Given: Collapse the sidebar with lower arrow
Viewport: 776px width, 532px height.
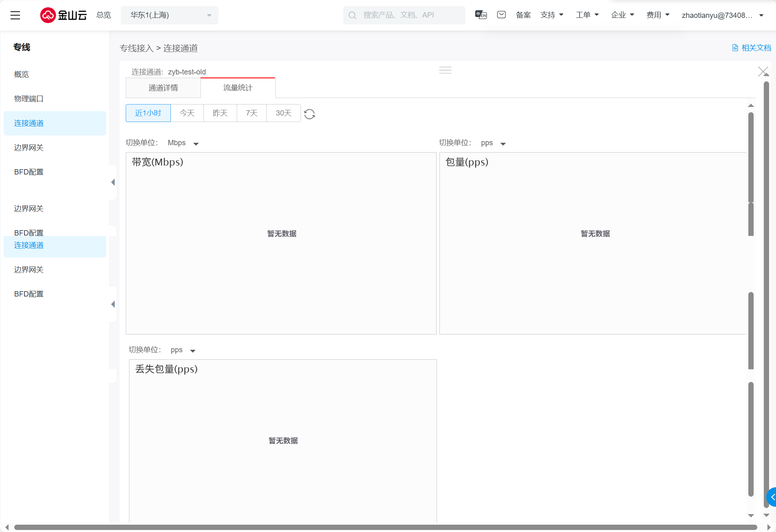Looking at the screenshot, I should point(113,304).
